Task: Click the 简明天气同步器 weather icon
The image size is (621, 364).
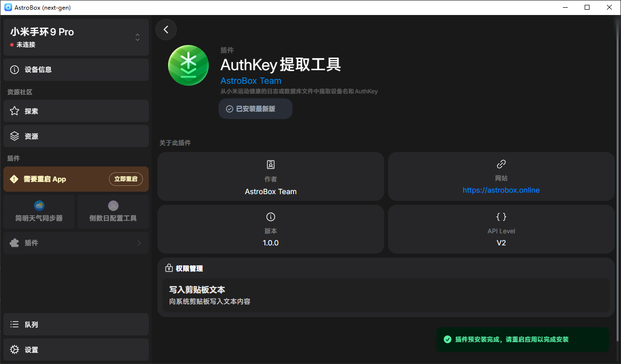Action: pyautogui.click(x=39, y=206)
